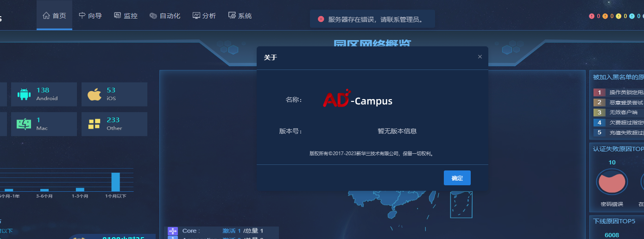This screenshot has width=644, height=239.
Task: Click the Core 总量 1 value
Action: [x=253, y=231]
